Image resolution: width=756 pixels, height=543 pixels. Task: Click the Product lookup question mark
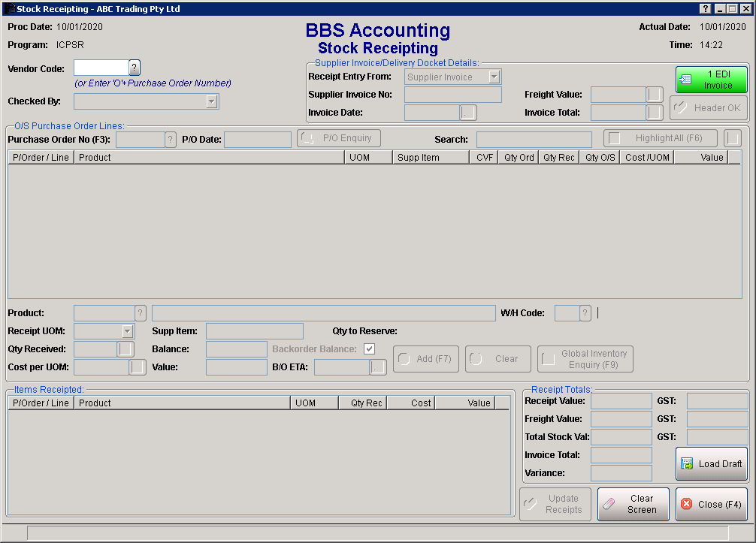tap(141, 313)
